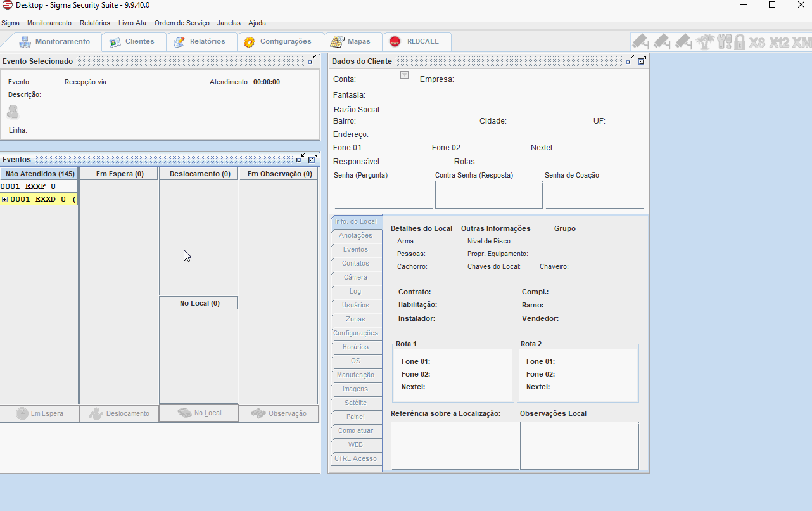Open the Horários side tab
Image resolution: width=812 pixels, height=511 pixels.
click(x=356, y=347)
